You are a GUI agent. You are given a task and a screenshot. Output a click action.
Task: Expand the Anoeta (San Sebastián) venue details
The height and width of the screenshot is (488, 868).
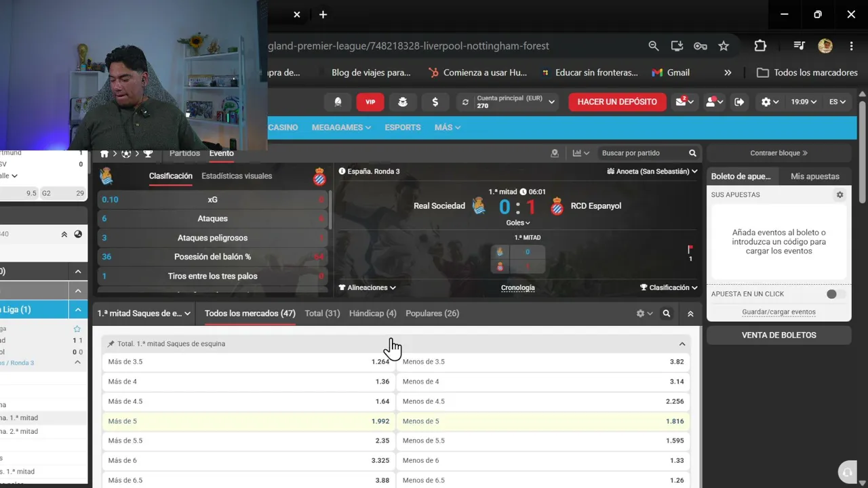[652, 171]
